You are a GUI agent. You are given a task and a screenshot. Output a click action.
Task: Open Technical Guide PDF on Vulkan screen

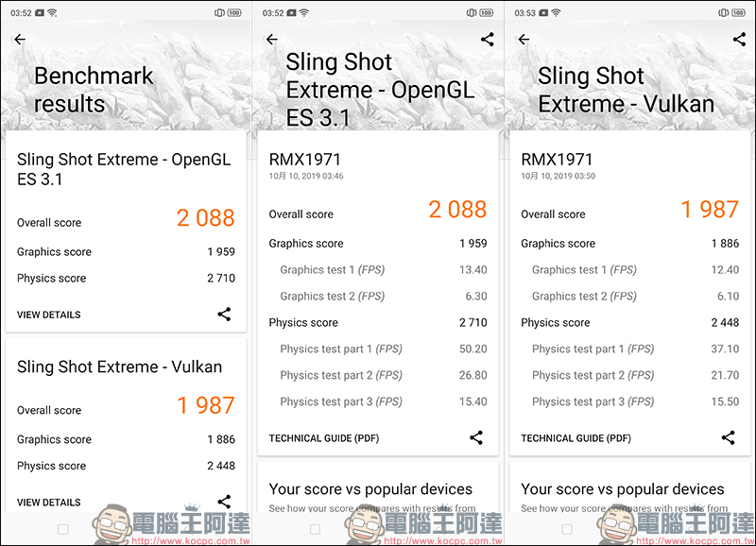tap(576, 438)
